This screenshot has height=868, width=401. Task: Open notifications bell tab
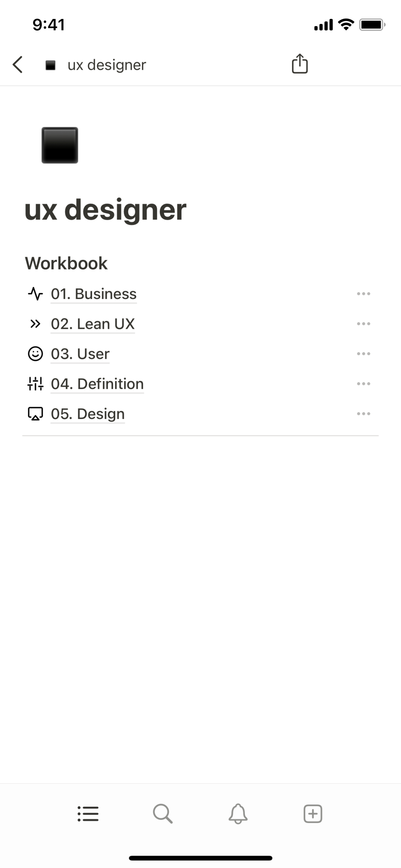238,814
